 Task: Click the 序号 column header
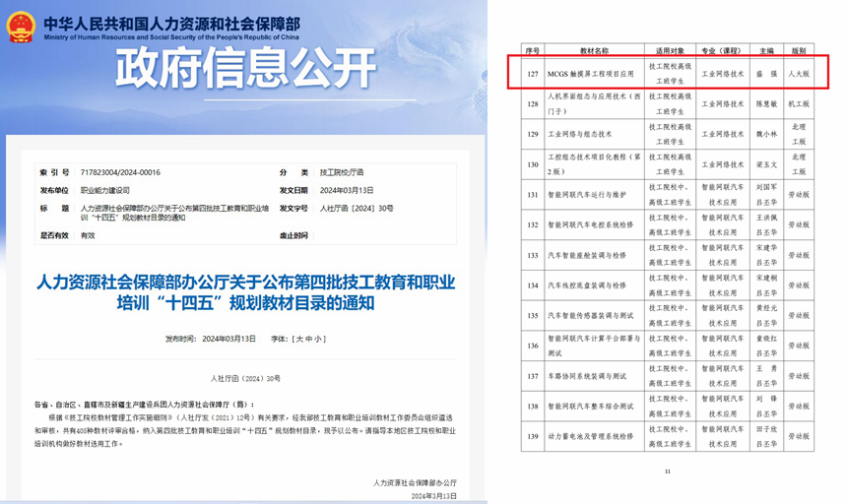[533, 49]
